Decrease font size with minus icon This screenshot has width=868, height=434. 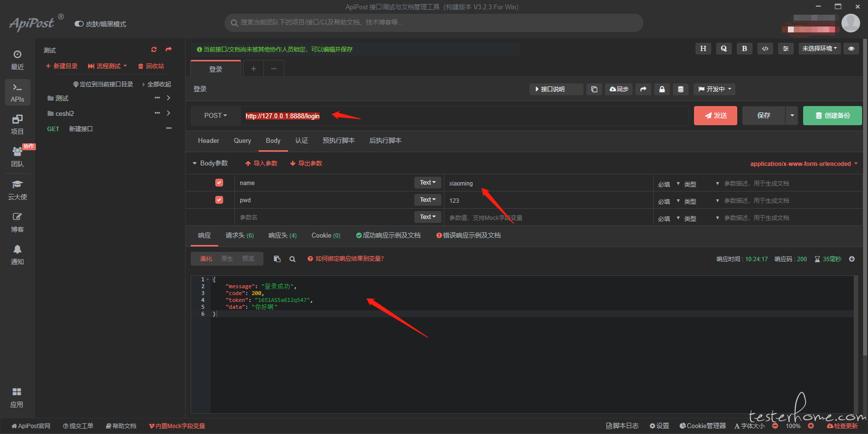click(775, 426)
